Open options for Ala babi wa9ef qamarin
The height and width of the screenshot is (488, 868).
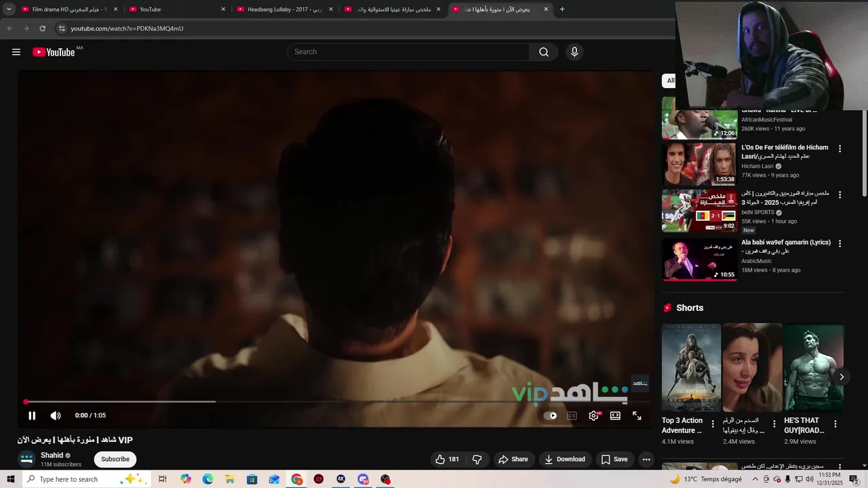pos(840,243)
